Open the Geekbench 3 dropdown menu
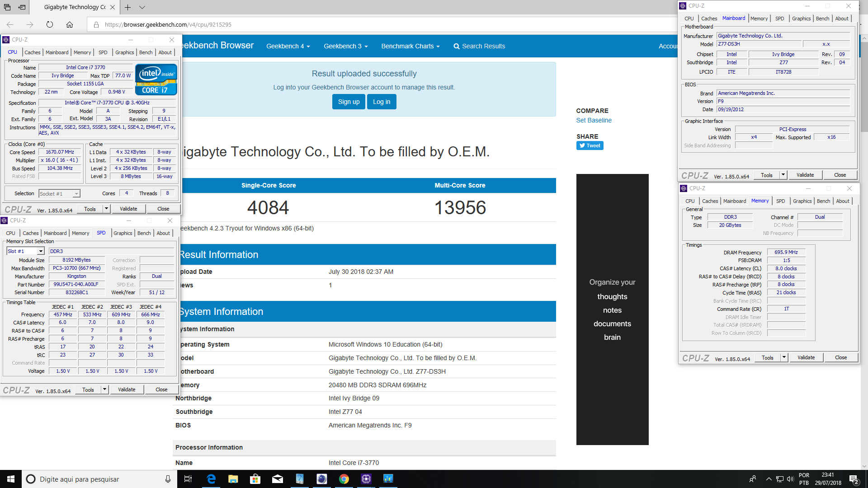This screenshot has width=868, height=488. tap(346, 46)
